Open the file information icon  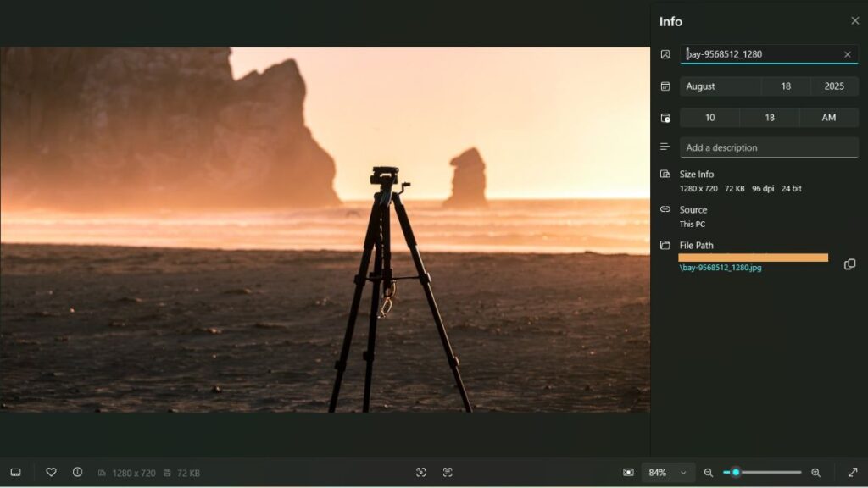click(x=78, y=472)
